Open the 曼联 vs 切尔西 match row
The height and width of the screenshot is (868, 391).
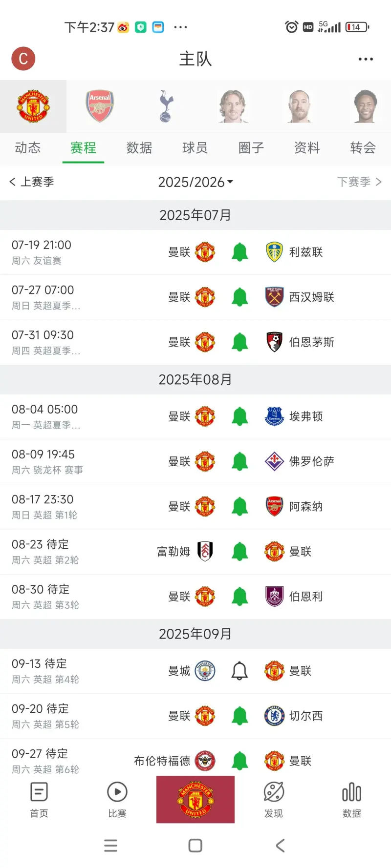195,716
